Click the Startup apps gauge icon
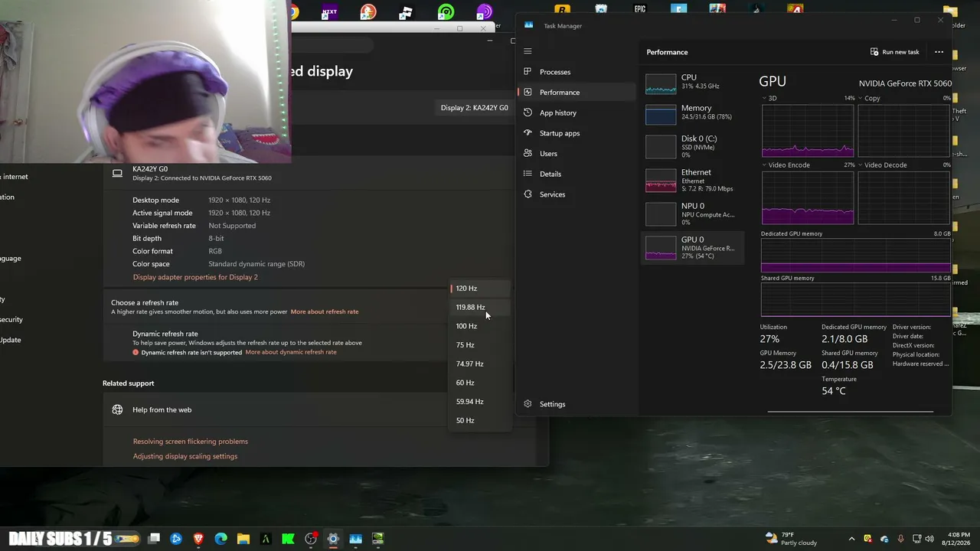980x551 pixels. coord(528,133)
